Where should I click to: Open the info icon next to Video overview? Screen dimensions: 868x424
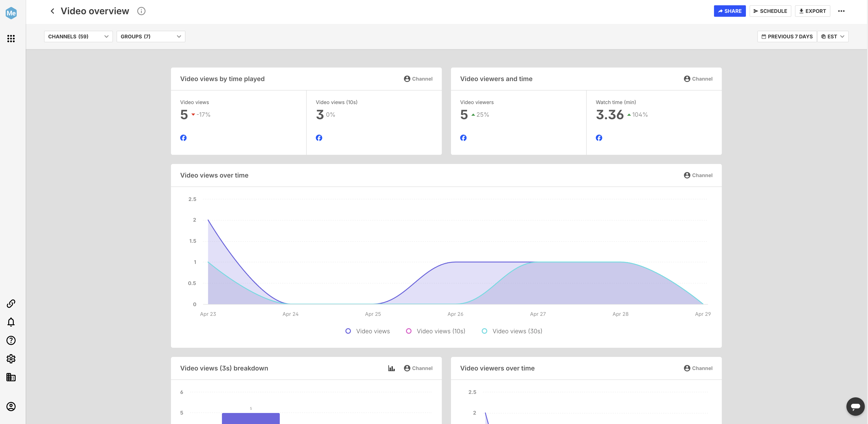[141, 11]
